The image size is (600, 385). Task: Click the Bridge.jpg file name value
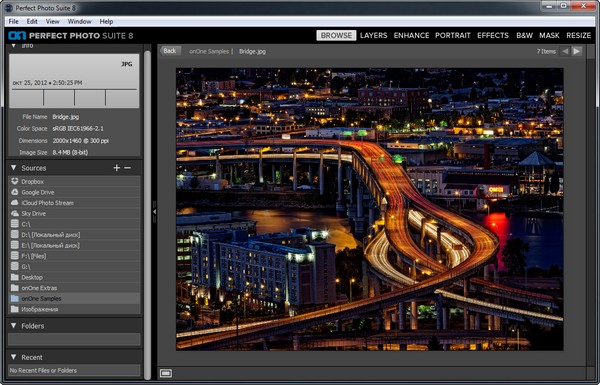click(66, 117)
